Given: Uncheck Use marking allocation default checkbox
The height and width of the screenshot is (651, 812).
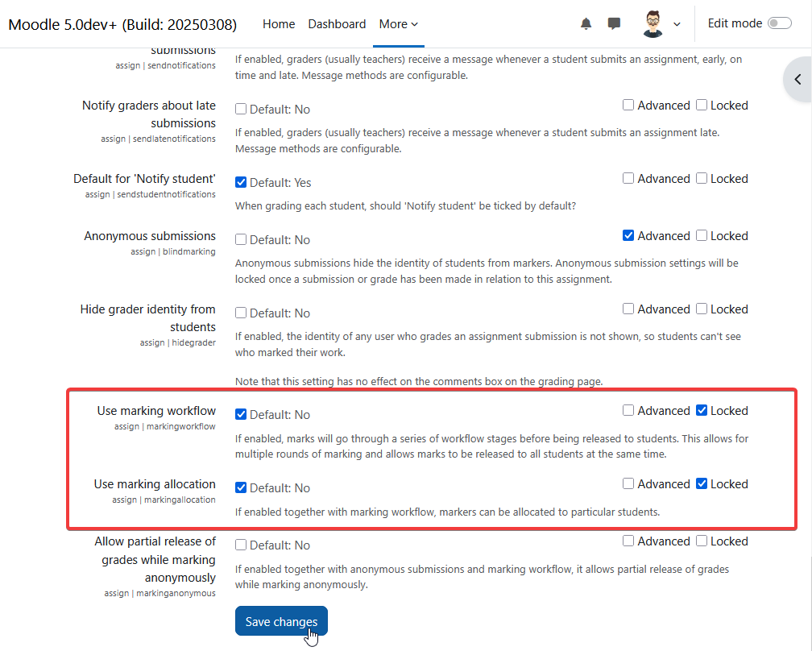Looking at the screenshot, I should point(241,487).
